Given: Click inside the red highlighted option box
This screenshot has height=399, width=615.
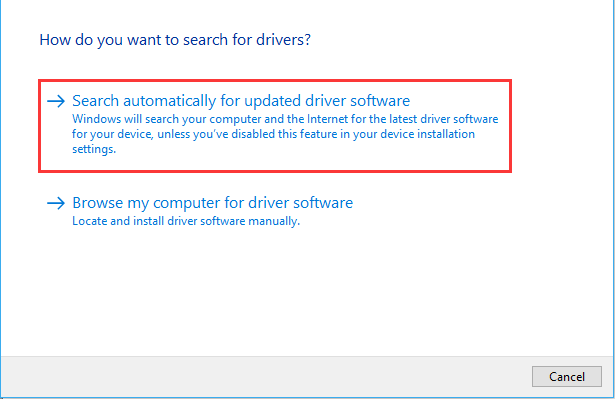Looking at the screenshot, I should click(x=275, y=126).
